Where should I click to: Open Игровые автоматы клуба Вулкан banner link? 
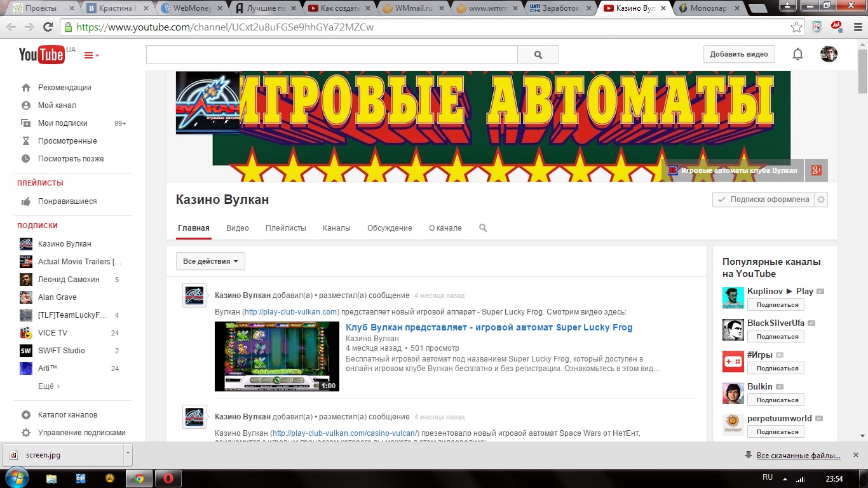coord(733,170)
